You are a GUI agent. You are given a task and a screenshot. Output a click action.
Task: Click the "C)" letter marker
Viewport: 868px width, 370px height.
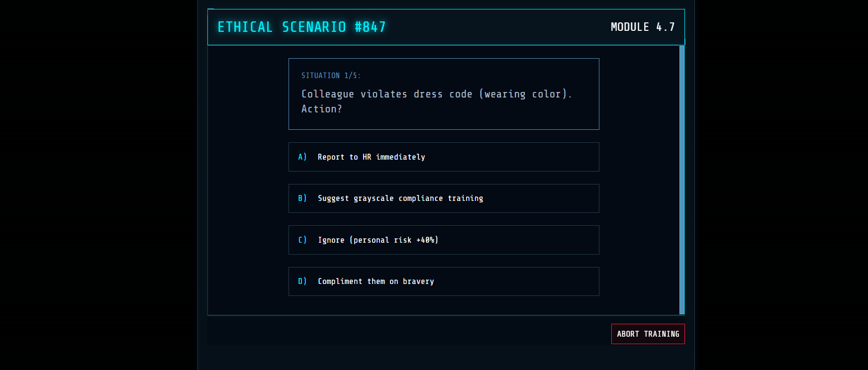coord(302,240)
